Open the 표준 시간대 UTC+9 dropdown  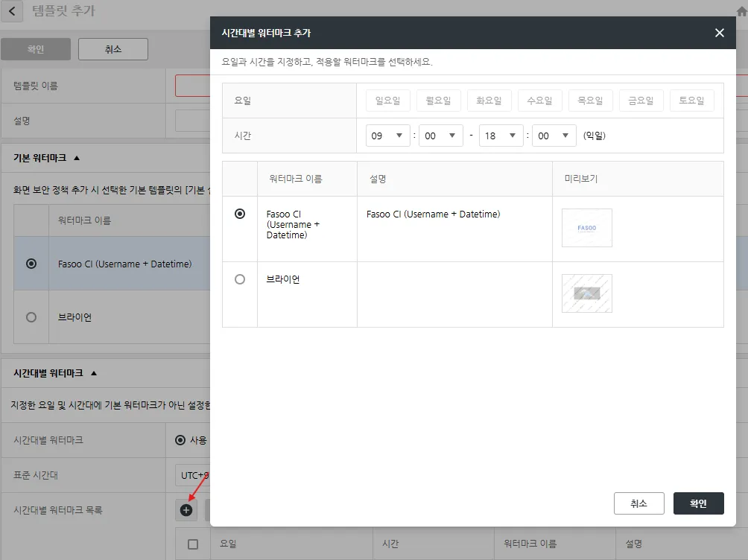tap(193, 475)
